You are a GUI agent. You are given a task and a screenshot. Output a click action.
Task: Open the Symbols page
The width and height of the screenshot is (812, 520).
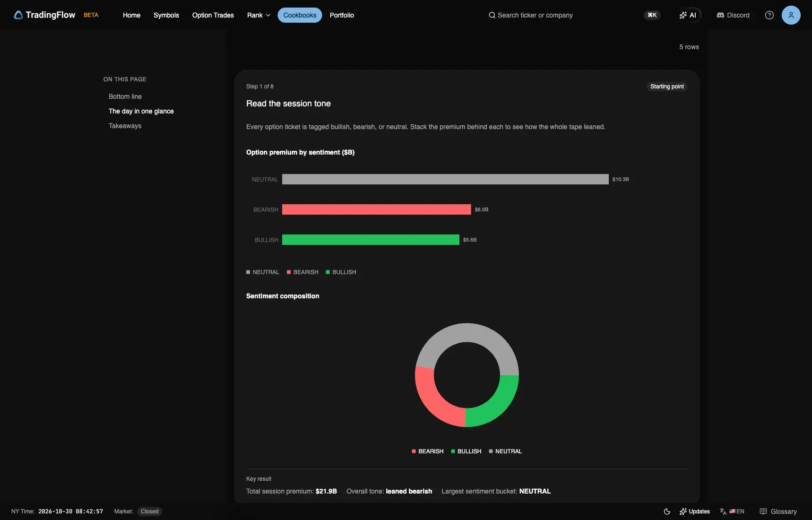[166, 15]
